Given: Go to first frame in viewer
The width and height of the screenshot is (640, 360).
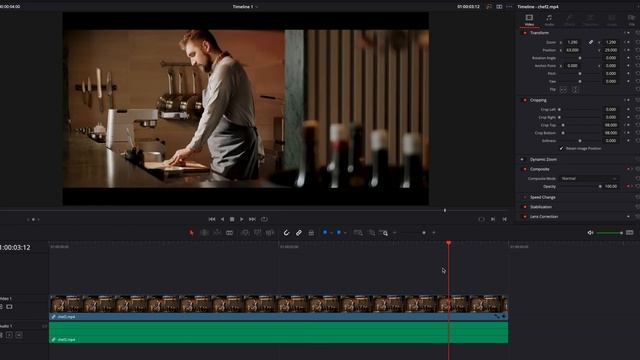Looking at the screenshot, I should click(212, 219).
